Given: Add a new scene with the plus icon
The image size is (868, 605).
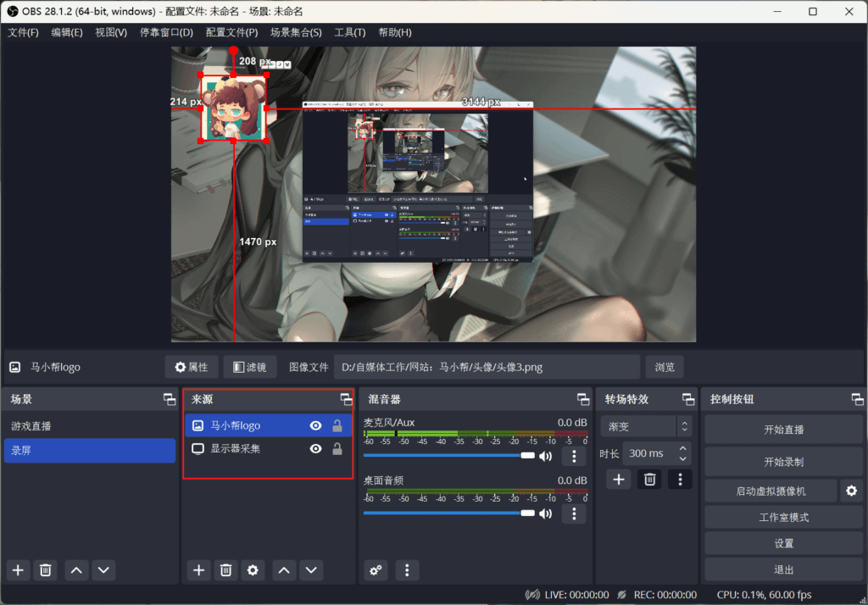Looking at the screenshot, I should click(19, 570).
